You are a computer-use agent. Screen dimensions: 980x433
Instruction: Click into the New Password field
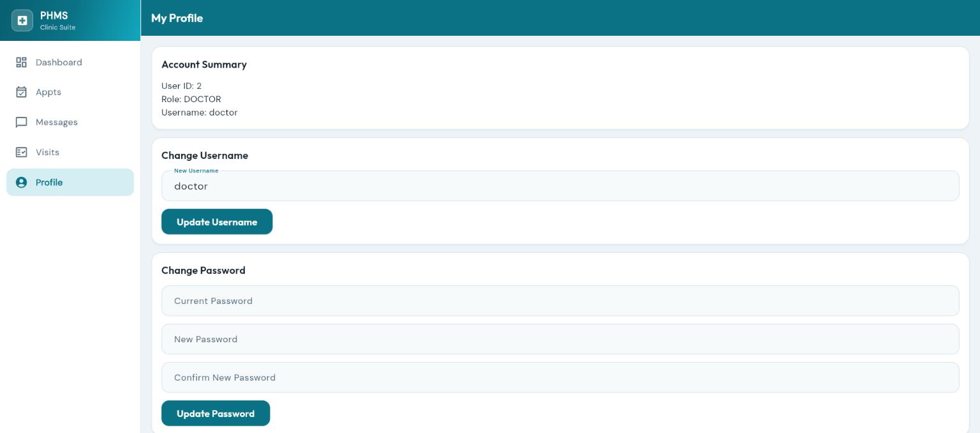pos(560,339)
